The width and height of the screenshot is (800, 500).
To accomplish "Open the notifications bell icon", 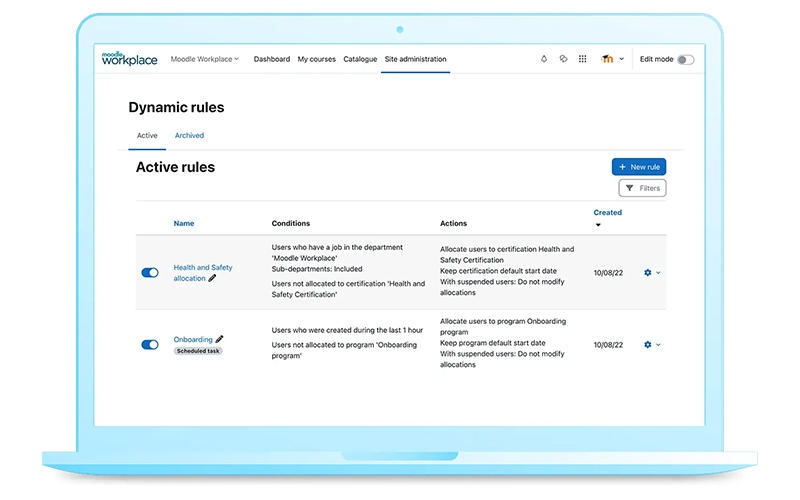I will [x=544, y=59].
